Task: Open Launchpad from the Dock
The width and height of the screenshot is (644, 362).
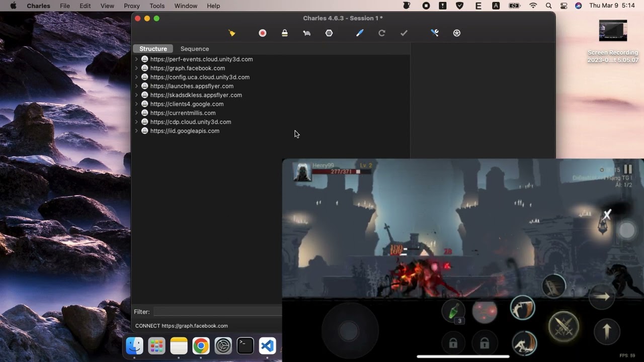Action: (156, 346)
